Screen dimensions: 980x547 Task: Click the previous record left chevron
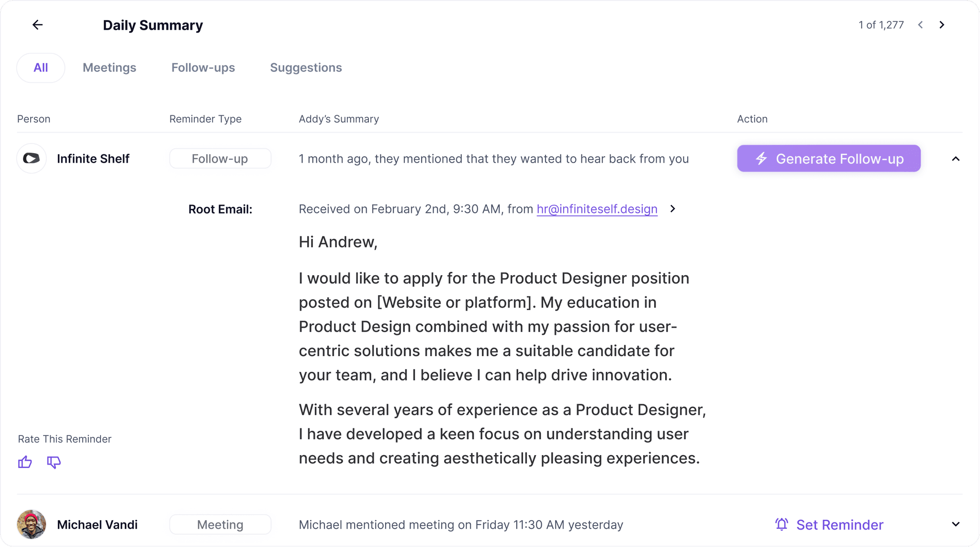click(x=922, y=25)
